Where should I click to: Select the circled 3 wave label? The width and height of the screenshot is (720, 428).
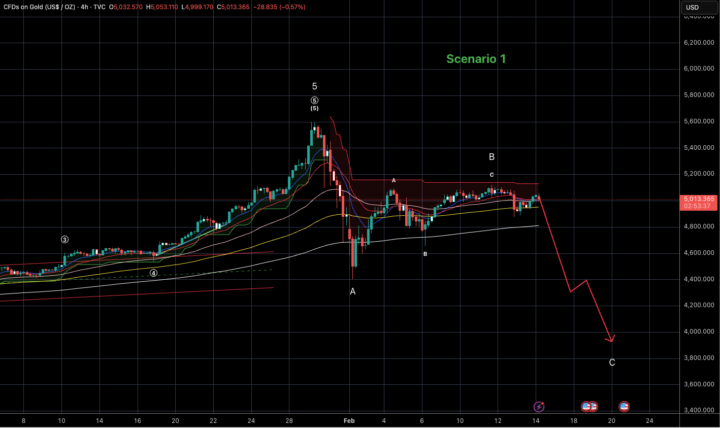click(x=65, y=239)
